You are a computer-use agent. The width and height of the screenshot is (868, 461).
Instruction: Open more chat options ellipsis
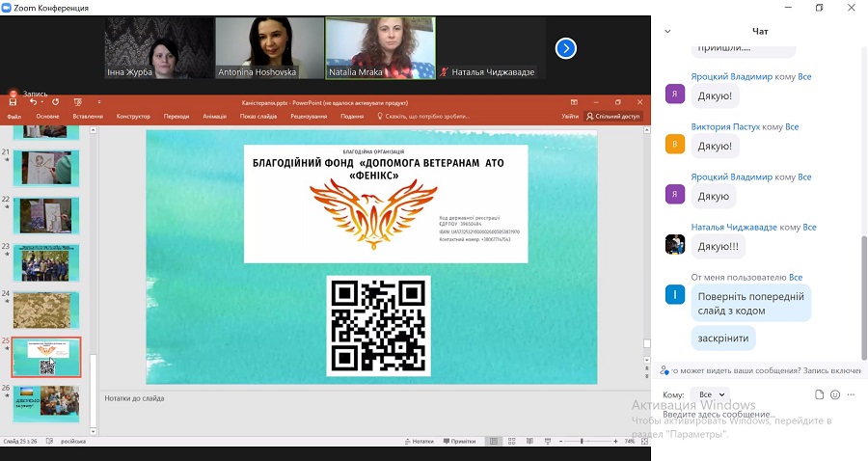click(851, 394)
